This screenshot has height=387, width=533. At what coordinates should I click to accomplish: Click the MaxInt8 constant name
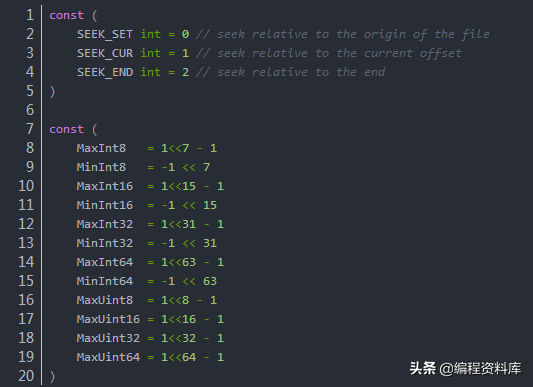(101, 148)
